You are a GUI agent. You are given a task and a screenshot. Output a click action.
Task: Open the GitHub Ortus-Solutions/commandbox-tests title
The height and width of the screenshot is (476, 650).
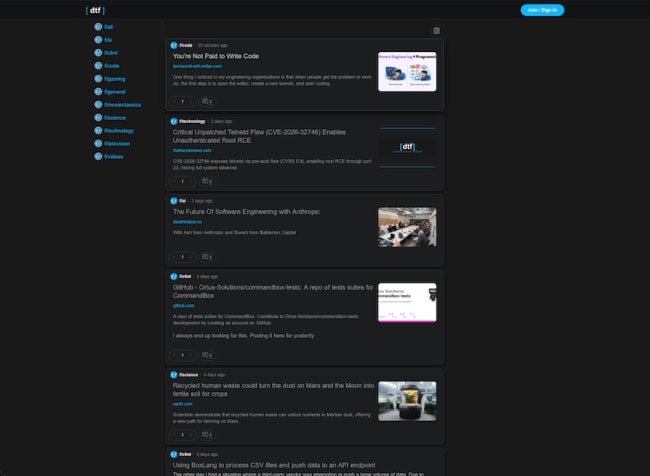(x=273, y=291)
